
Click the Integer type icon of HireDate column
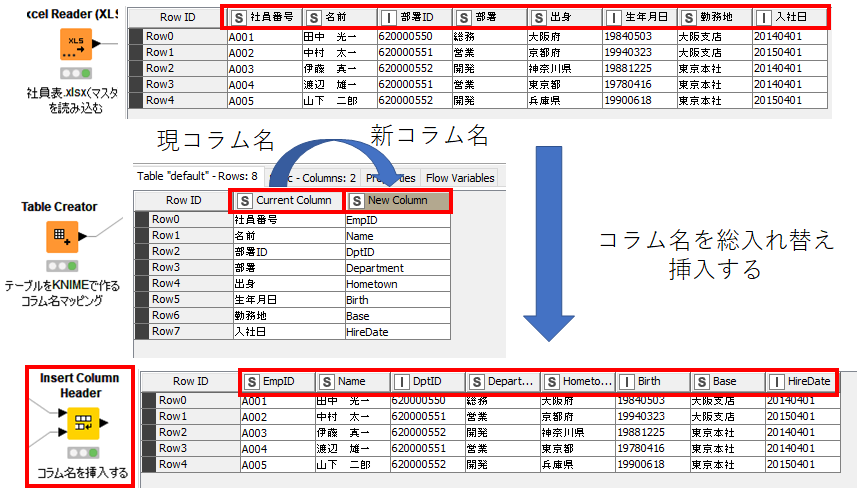click(777, 381)
